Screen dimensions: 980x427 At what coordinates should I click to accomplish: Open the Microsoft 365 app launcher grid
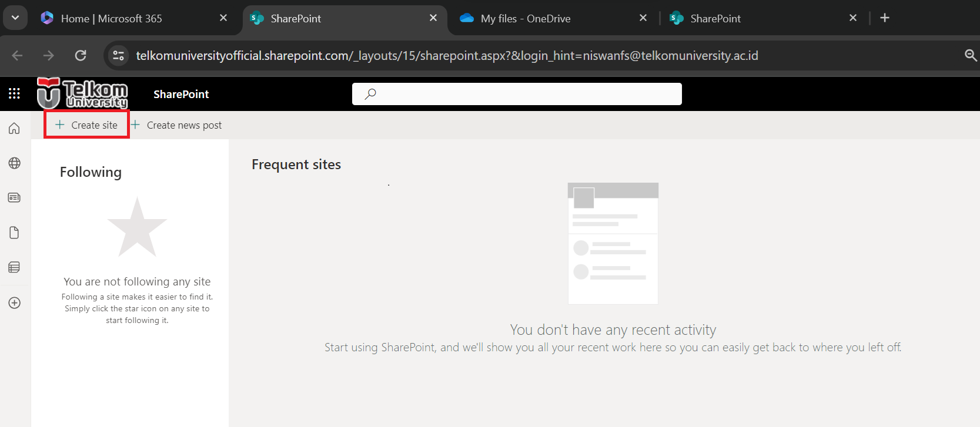14,93
